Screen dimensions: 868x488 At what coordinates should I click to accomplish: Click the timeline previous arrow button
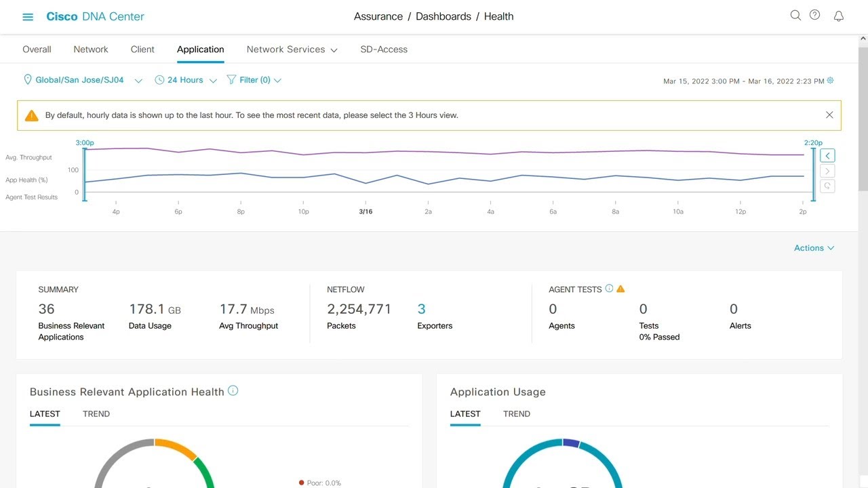pos(827,156)
